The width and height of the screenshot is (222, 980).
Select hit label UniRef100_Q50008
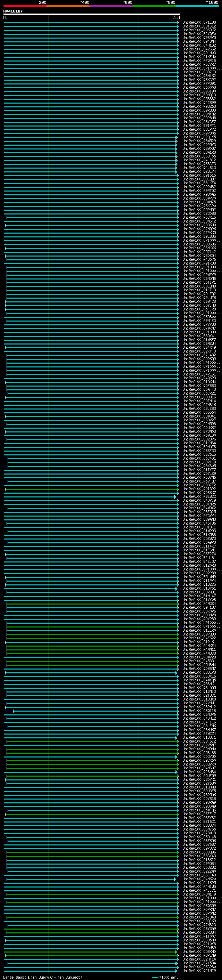pos(199,88)
